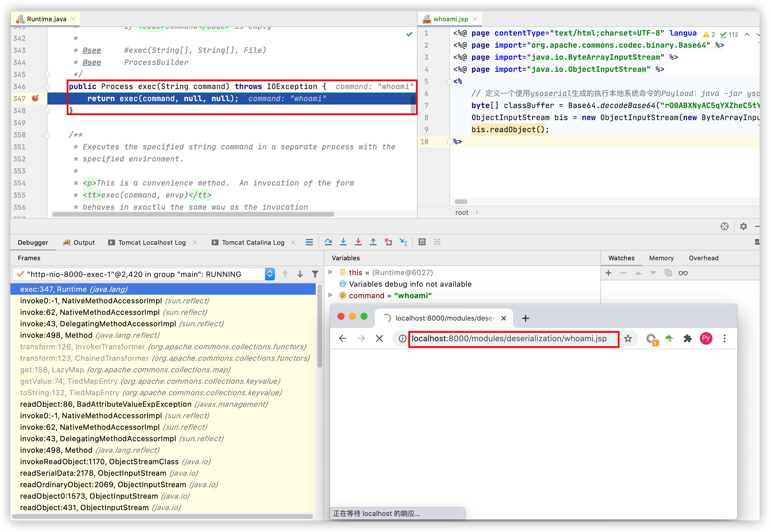
Task: Click the frames filter funnel icon
Action: click(x=315, y=274)
